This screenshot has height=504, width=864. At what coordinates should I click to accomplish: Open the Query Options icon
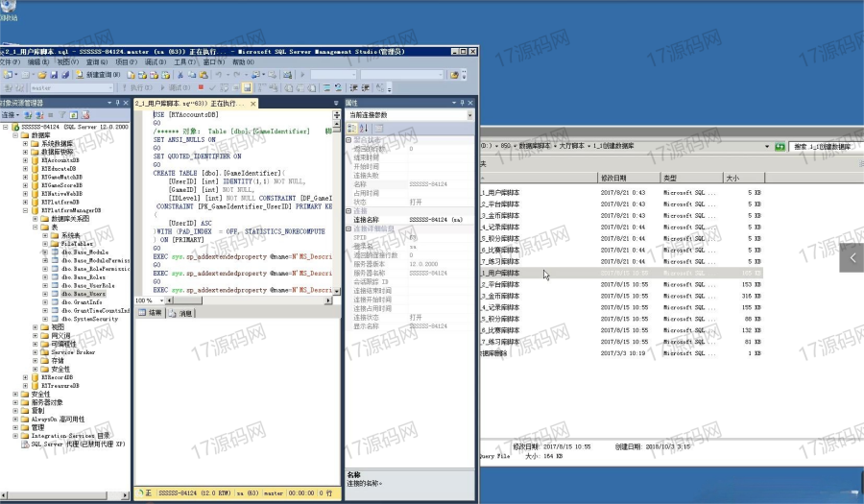click(236, 87)
